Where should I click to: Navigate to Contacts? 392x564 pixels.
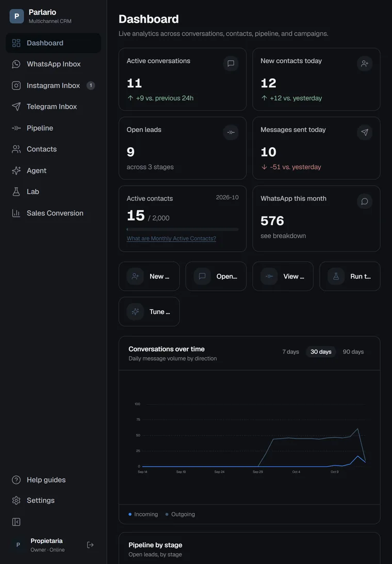[x=53, y=149]
